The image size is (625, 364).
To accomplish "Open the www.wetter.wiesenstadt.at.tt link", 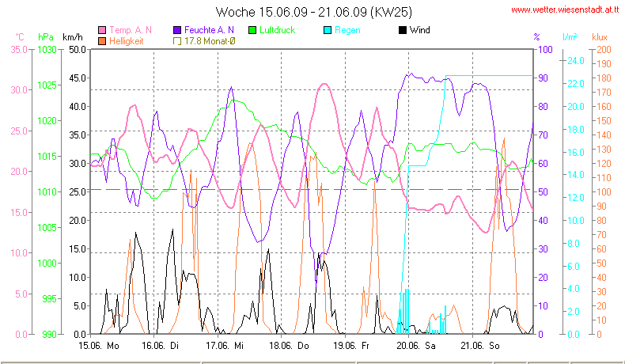I will (x=565, y=9).
